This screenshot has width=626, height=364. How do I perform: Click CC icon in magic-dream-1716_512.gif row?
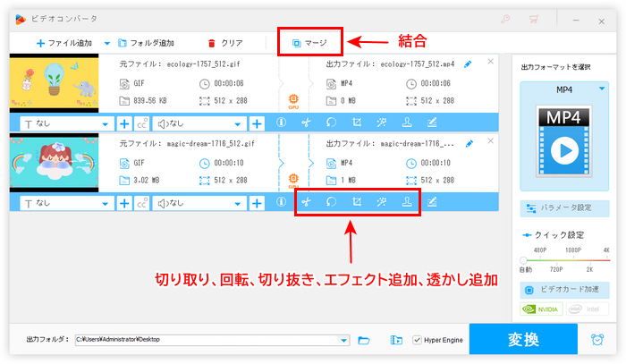point(142,204)
